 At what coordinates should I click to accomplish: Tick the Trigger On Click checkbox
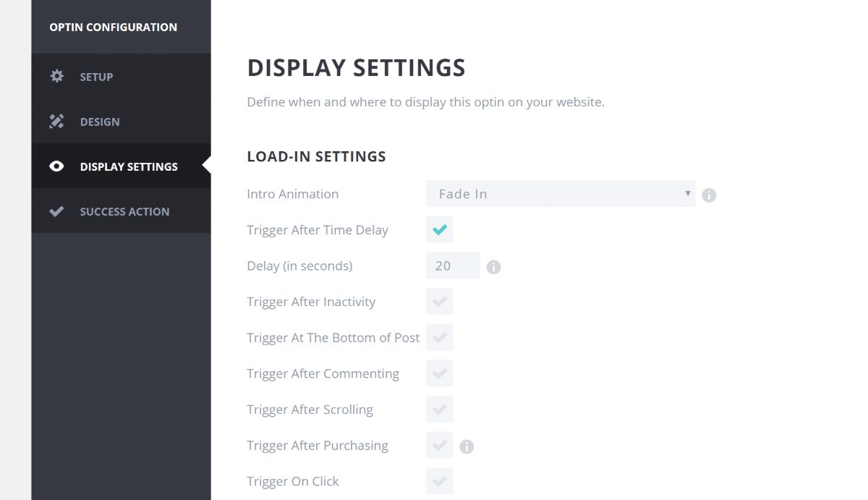coord(439,481)
